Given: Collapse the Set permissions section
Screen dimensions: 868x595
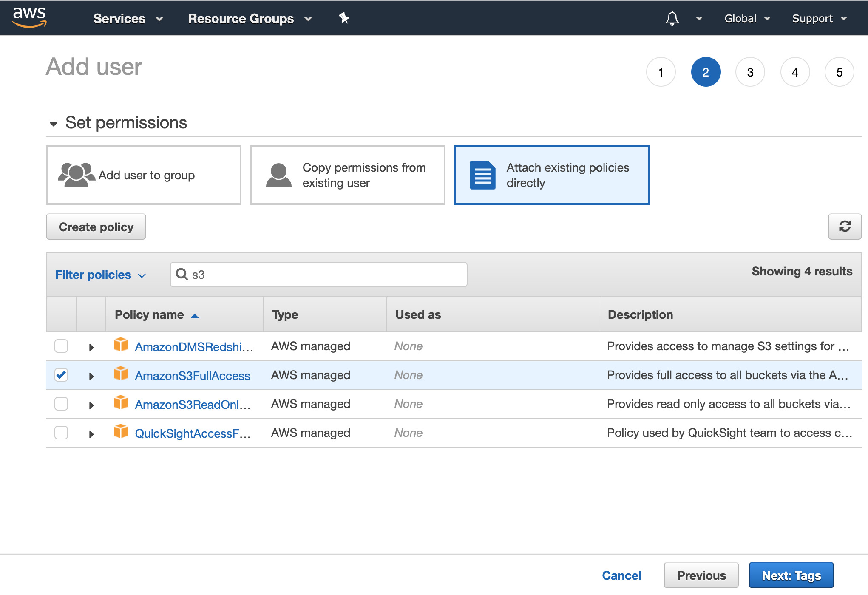Looking at the screenshot, I should (x=54, y=124).
